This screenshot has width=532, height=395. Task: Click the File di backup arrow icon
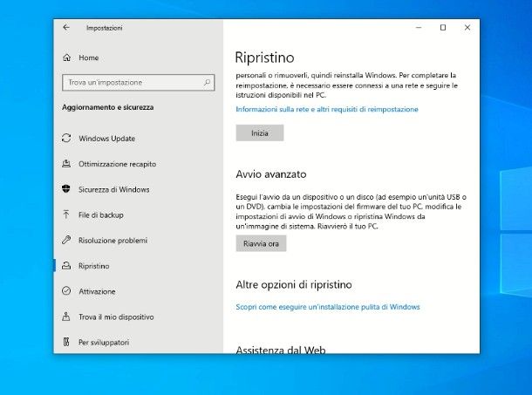coord(66,215)
